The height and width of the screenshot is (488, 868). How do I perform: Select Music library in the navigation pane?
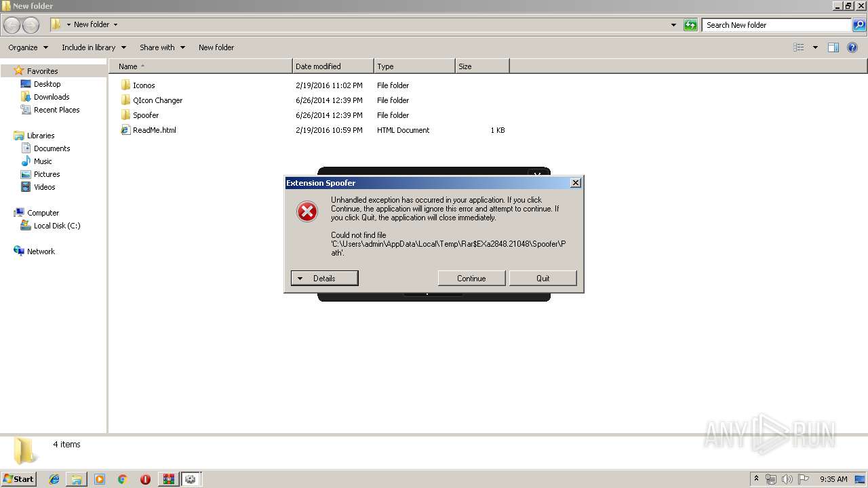pos(43,161)
